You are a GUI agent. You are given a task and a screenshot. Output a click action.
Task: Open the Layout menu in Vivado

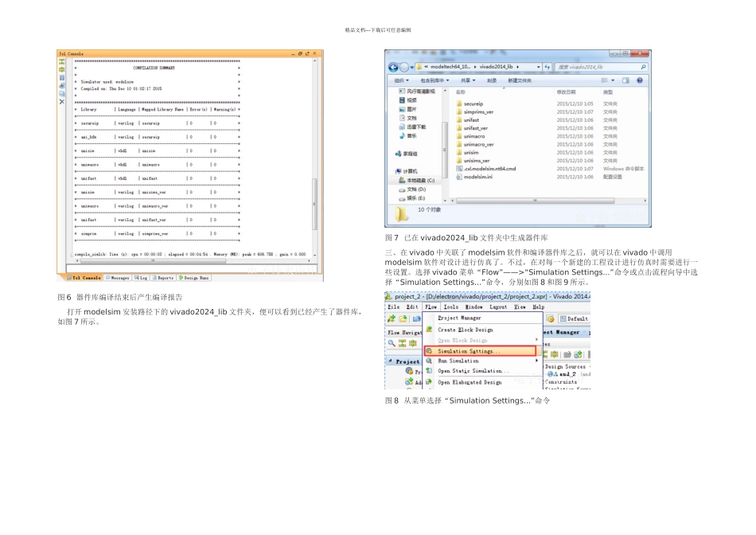click(x=498, y=307)
